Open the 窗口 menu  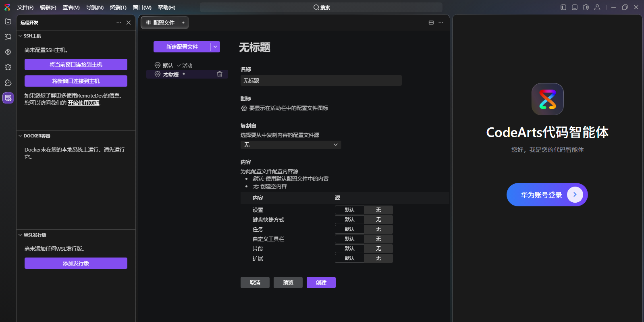[x=142, y=7]
